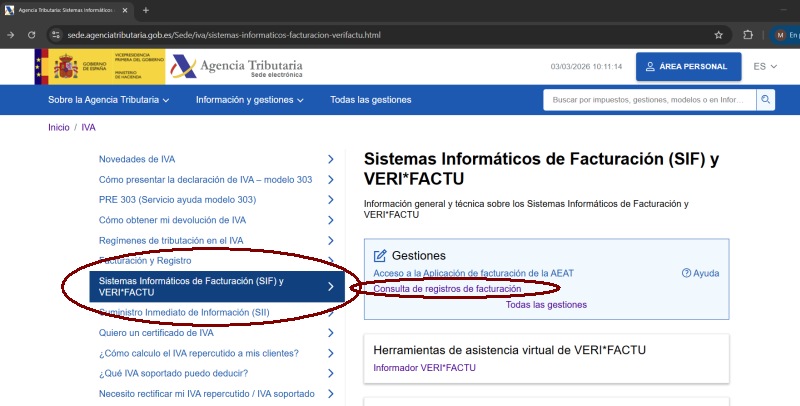Reload the page
This screenshot has width=800, height=406.
coord(31,35)
